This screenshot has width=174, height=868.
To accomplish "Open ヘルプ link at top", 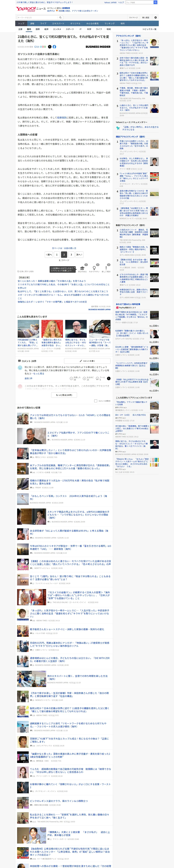I will 121,2.
